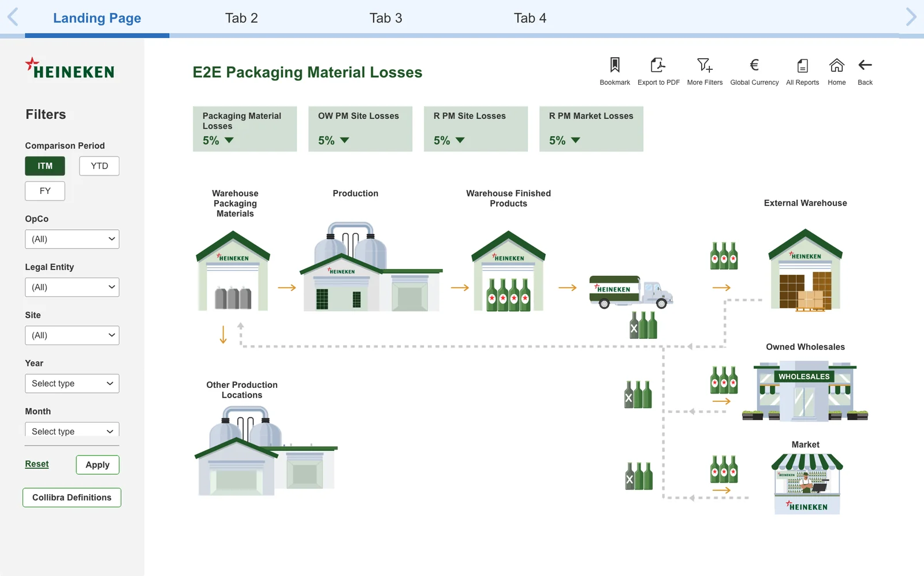Open the R PM Market Losses card
The width and height of the screenshot is (924, 576).
pos(591,129)
